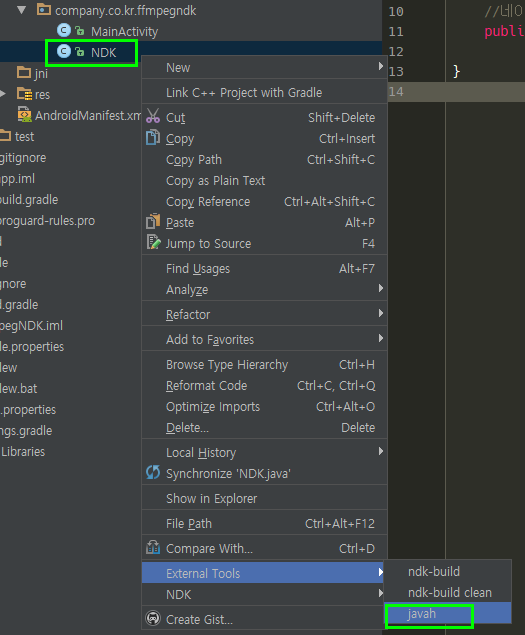The height and width of the screenshot is (635, 525).
Task: Open the NDK submenu at menu bottom
Action: tap(264, 594)
